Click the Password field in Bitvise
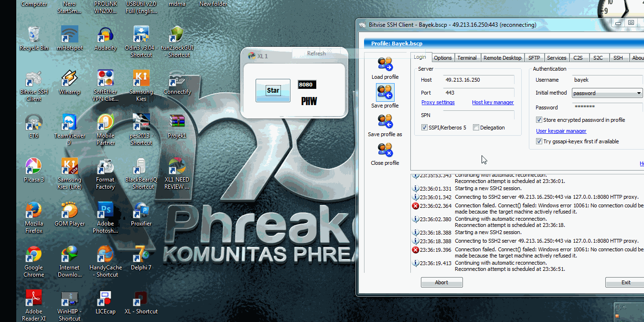 (608, 107)
